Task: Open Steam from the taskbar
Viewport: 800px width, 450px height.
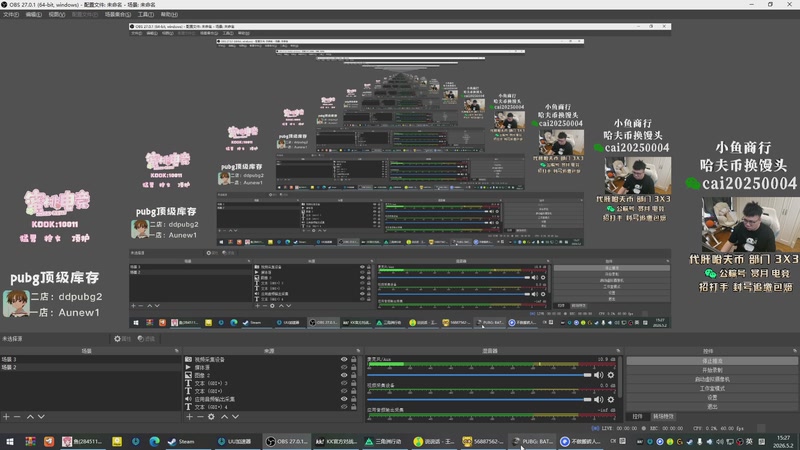Action: point(182,441)
